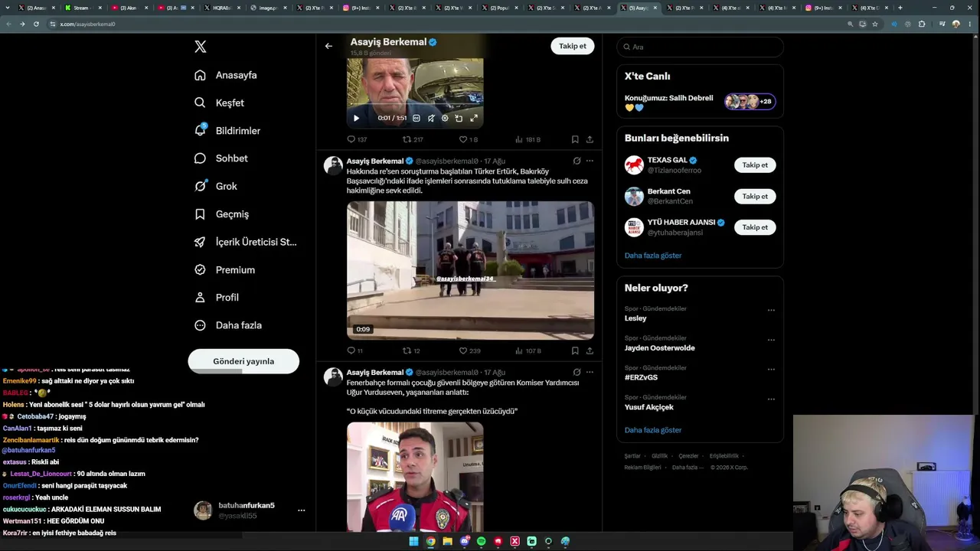This screenshot has height=551, width=980.
Task: Show more suggestions under Bunları beğenebilirsin
Action: 653,256
